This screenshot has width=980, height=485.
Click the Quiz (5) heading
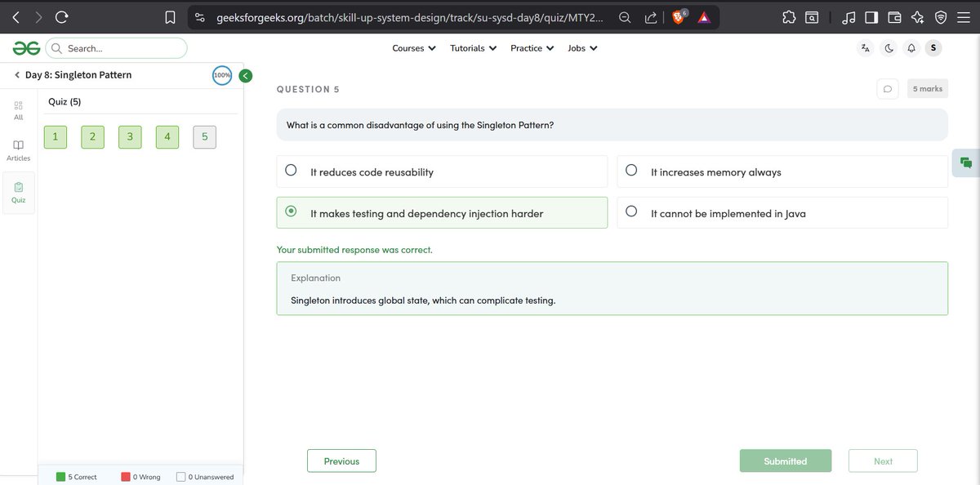(65, 101)
